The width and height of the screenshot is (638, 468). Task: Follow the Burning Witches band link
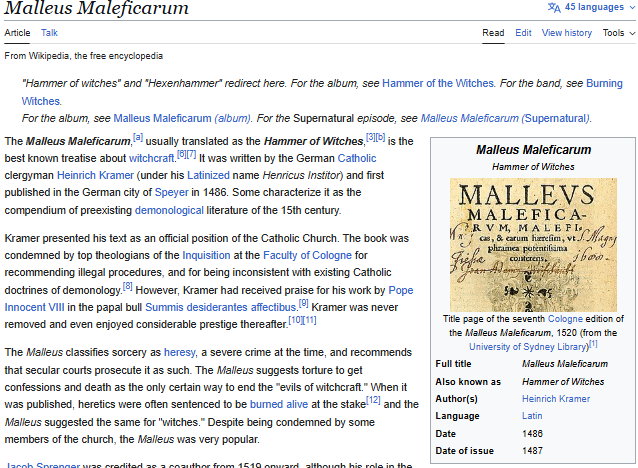[604, 83]
